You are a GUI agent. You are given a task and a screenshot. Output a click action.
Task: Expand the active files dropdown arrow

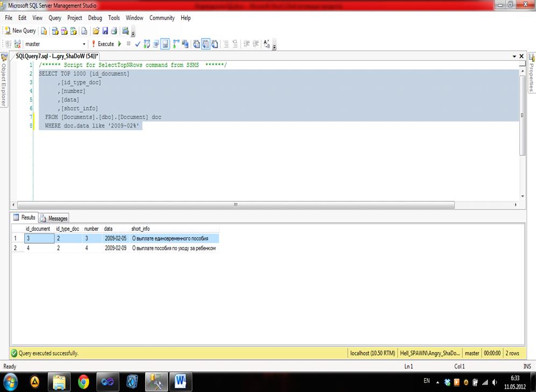(514, 56)
